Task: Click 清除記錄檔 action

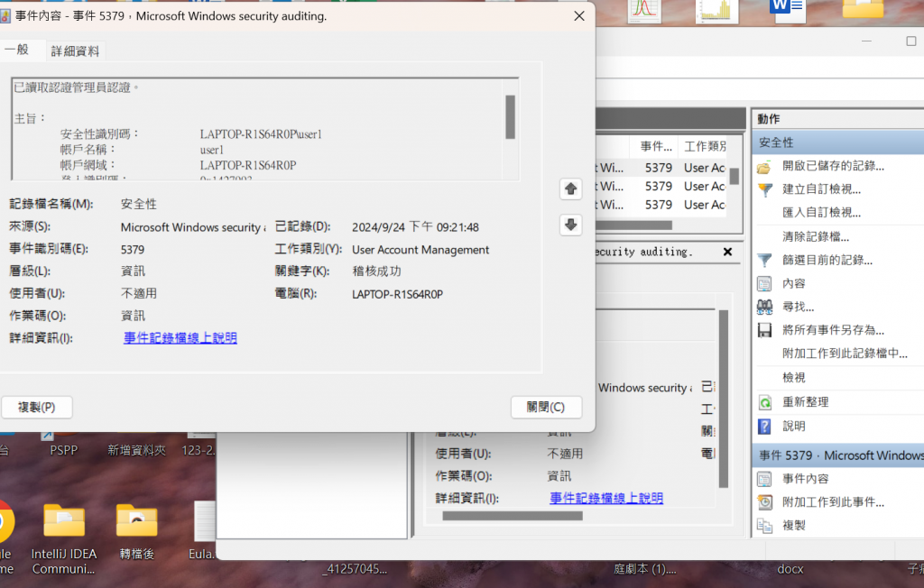Action: 815,237
